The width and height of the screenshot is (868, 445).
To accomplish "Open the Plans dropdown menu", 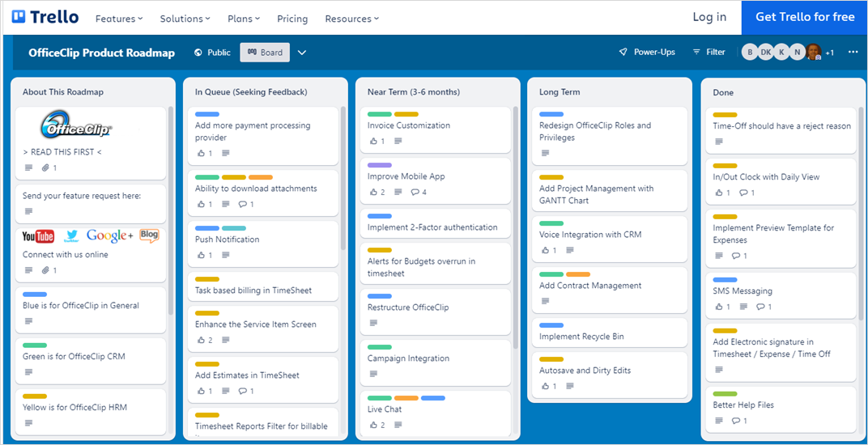I will click(x=244, y=19).
